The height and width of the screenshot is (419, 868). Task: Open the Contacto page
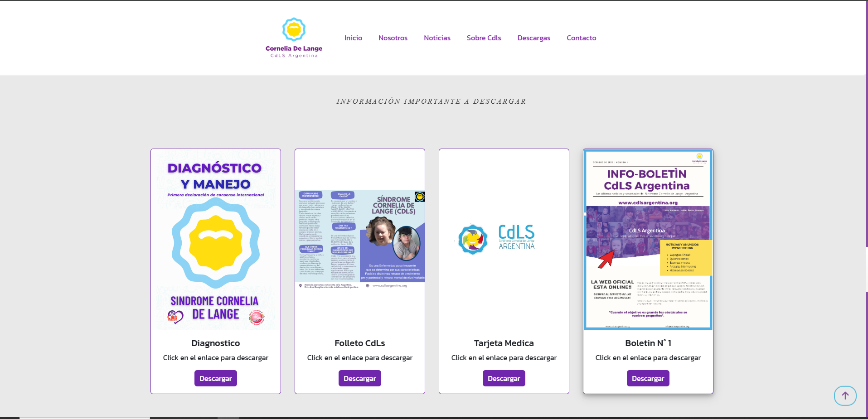(x=581, y=38)
